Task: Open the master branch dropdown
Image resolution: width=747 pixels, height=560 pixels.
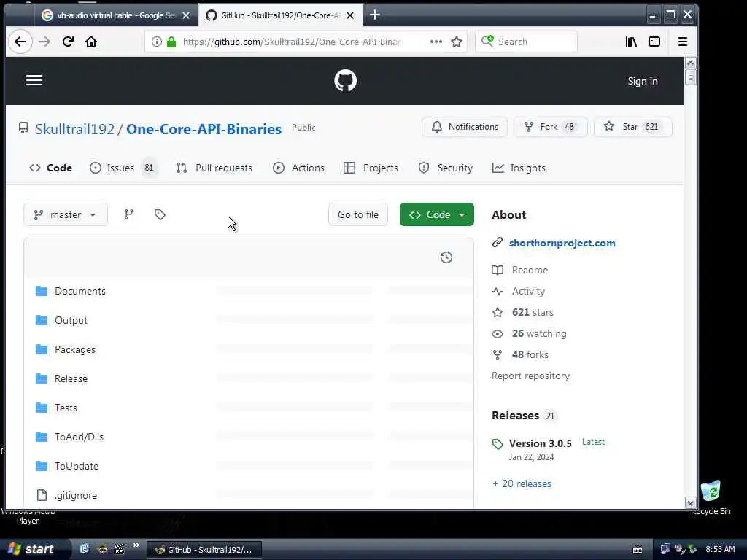Action: 66,215
